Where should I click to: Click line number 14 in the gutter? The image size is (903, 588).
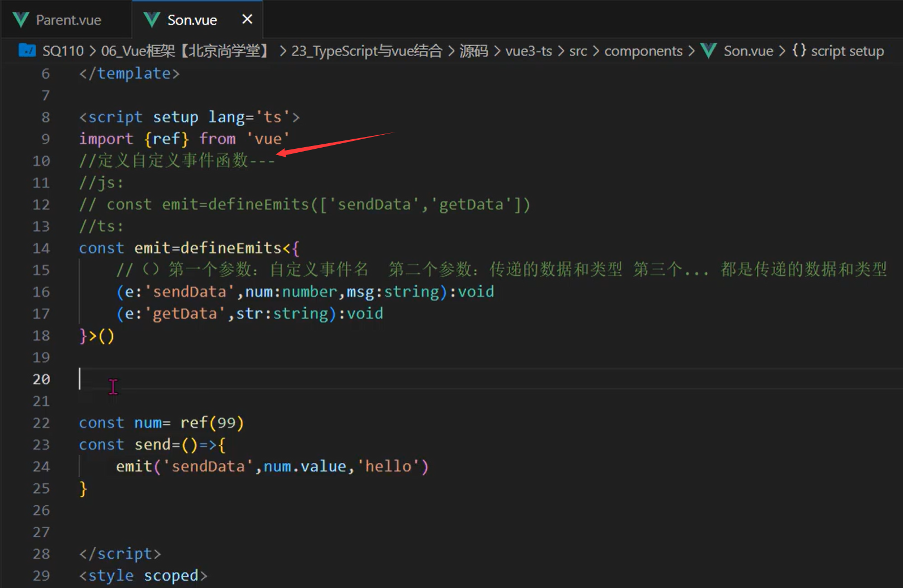[x=41, y=248]
